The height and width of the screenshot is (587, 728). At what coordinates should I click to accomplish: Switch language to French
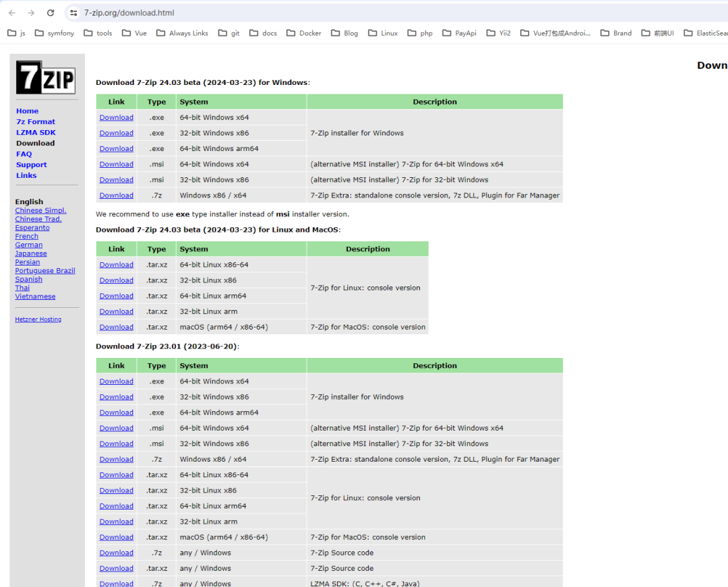click(26, 236)
